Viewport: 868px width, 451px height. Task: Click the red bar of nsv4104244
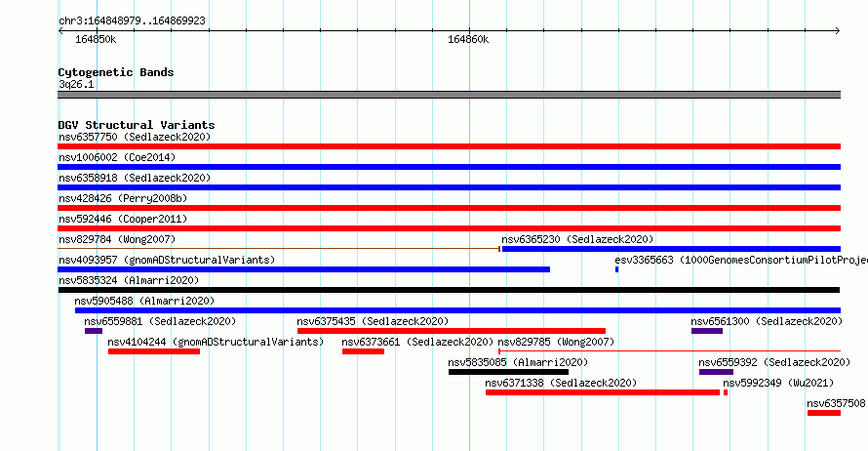[x=154, y=351]
